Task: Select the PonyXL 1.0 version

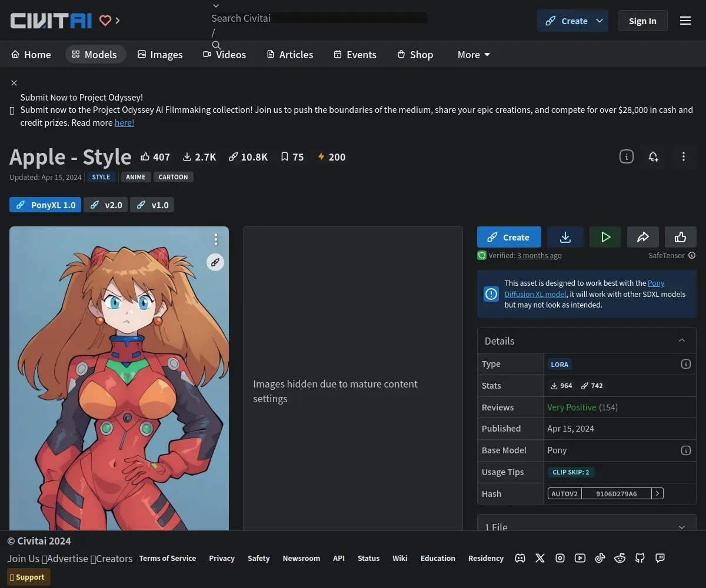Action: click(x=45, y=205)
